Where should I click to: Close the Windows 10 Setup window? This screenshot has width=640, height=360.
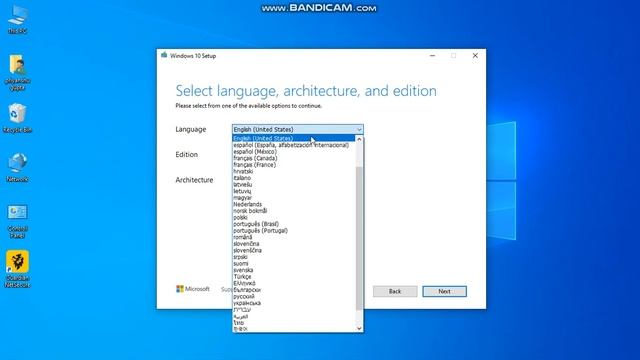(x=475, y=56)
